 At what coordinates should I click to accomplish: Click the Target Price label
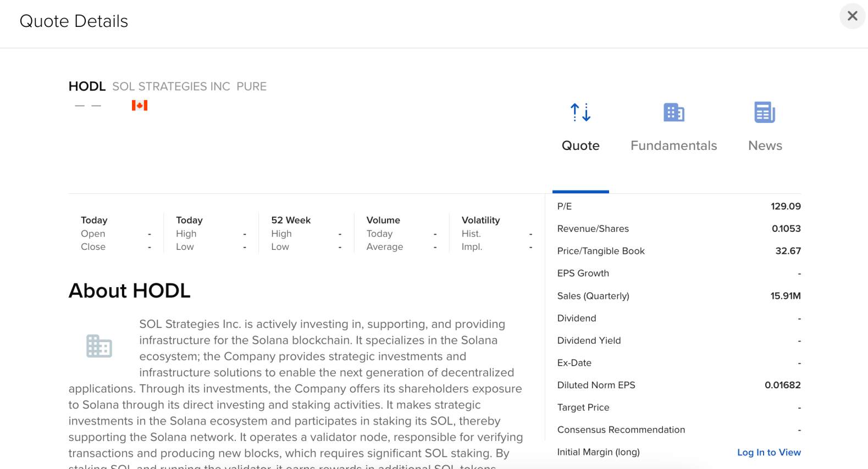click(x=583, y=407)
